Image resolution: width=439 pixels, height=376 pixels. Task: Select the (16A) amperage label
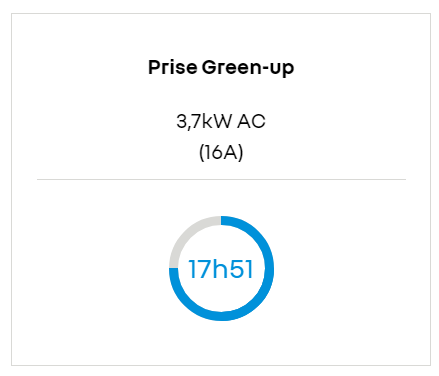pos(221,153)
